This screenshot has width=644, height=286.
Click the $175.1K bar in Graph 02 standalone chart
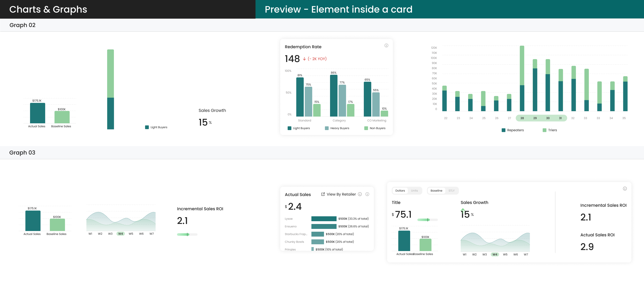click(x=37, y=113)
